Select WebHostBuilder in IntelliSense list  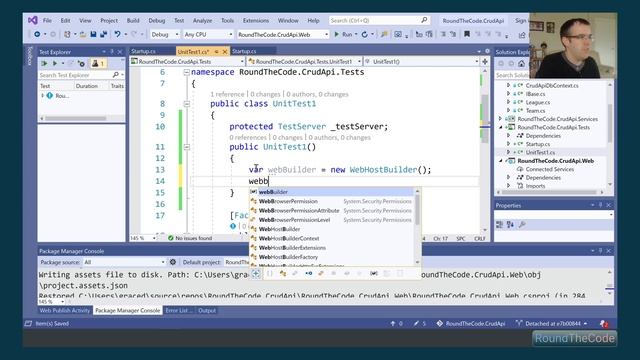click(x=331, y=229)
